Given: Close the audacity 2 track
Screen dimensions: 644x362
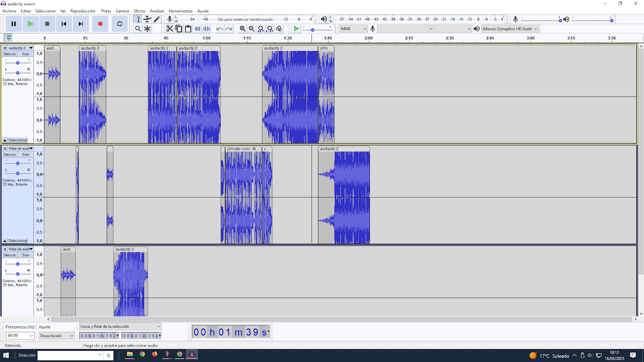Looking at the screenshot, I should (5, 48).
